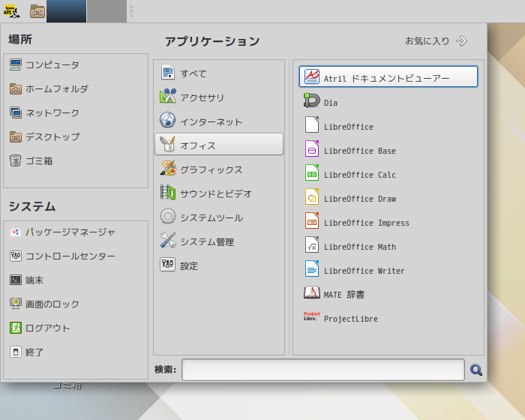
Task: Click the ホームフォルダ label text
Action: coord(57,88)
